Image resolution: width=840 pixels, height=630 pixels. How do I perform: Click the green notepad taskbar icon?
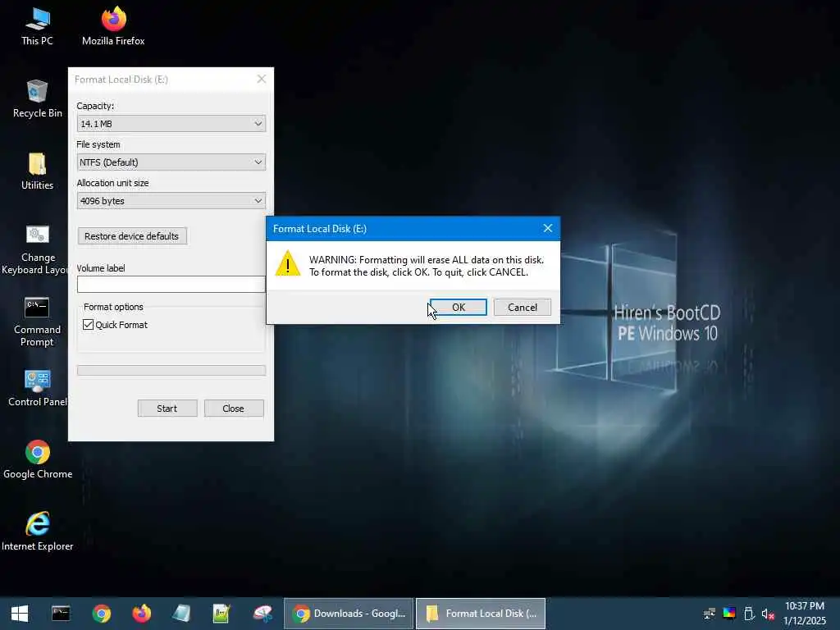coord(221,614)
